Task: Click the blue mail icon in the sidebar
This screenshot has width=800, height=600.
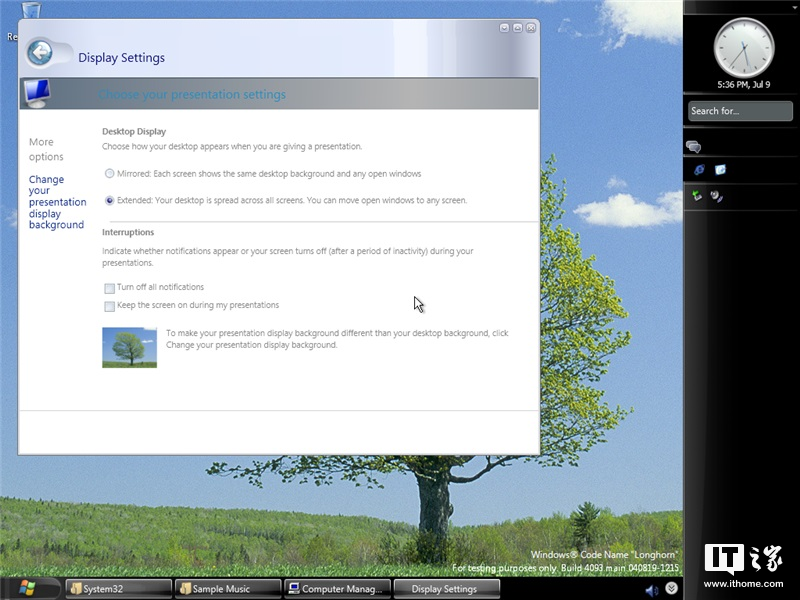Action: [x=720, y=170]
